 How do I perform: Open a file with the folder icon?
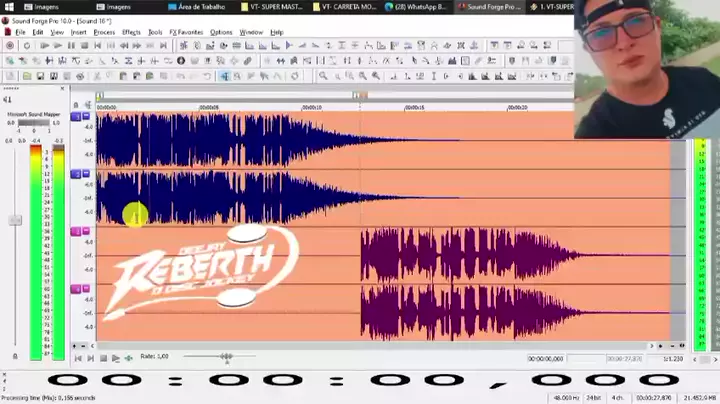[x=27, y=76]
